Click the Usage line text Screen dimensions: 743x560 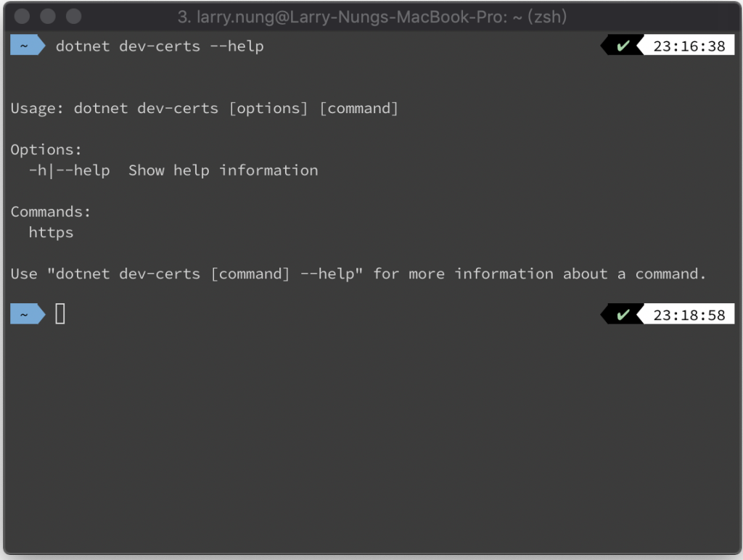(204, 109)
